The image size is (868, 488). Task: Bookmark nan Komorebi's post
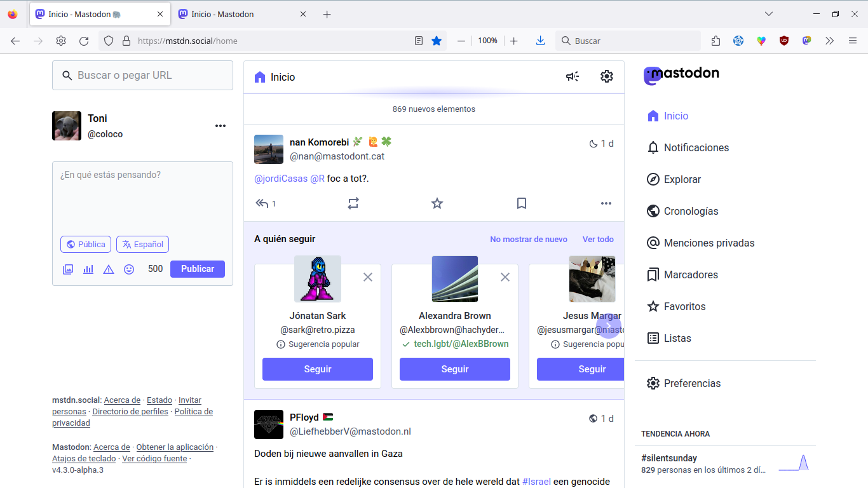pos(522,203)
